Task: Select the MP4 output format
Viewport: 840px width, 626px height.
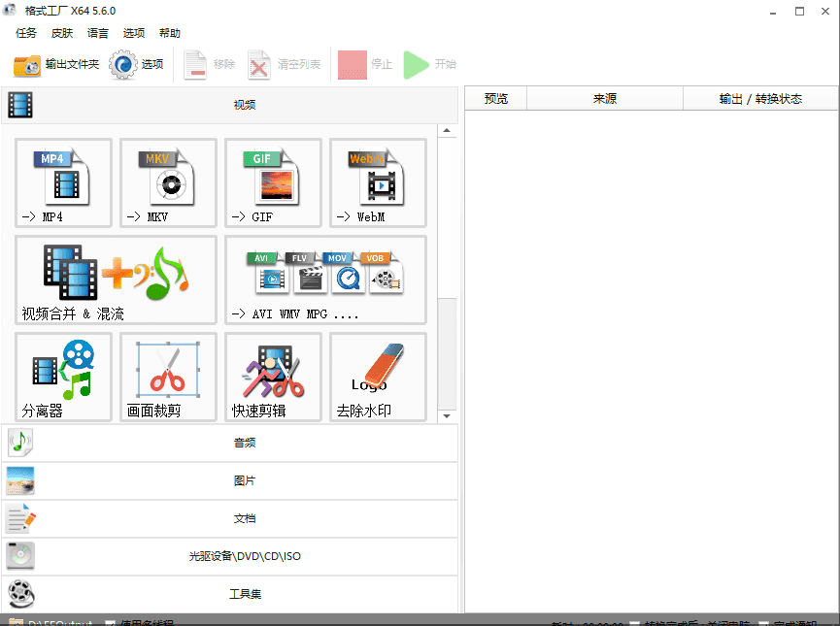Action: (62, 183)
